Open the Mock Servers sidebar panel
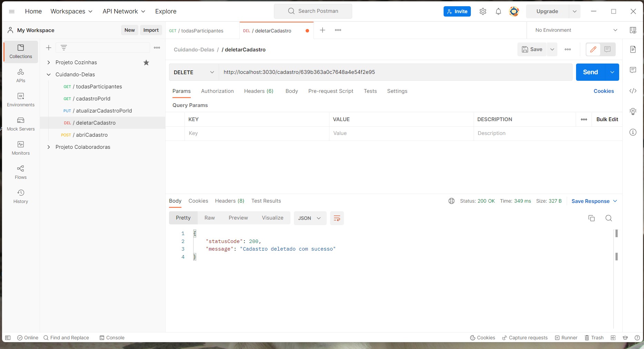Image resolution: width=644 pixels, height=349 pixels. (x=20, y=124)
